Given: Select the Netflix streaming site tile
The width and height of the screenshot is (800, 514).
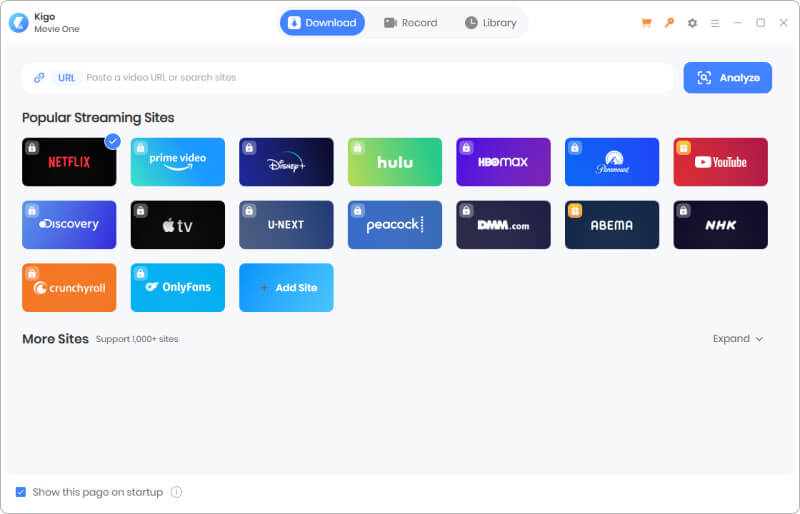Looking at the screenshot, I should coord(69,162).
